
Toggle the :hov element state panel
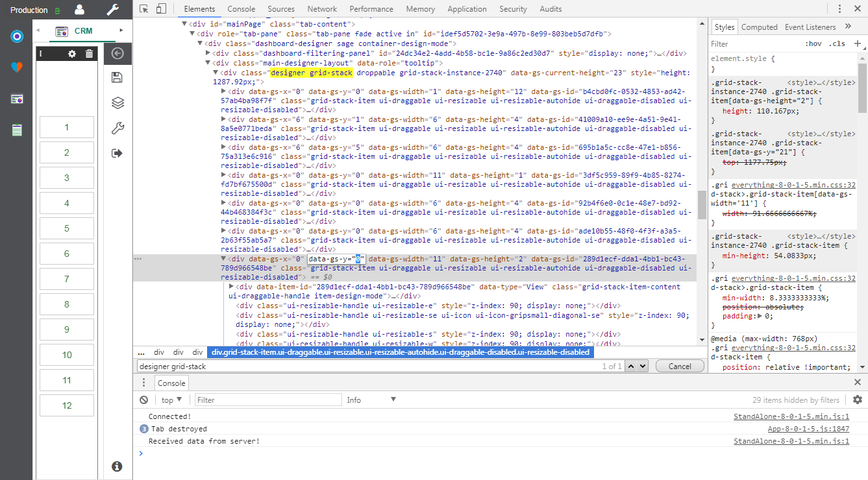[813, 43]
